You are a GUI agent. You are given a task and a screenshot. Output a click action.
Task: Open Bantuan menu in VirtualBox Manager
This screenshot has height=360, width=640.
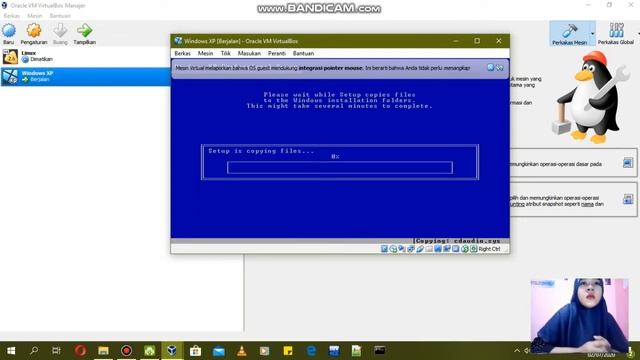click(x=60, y=16)
